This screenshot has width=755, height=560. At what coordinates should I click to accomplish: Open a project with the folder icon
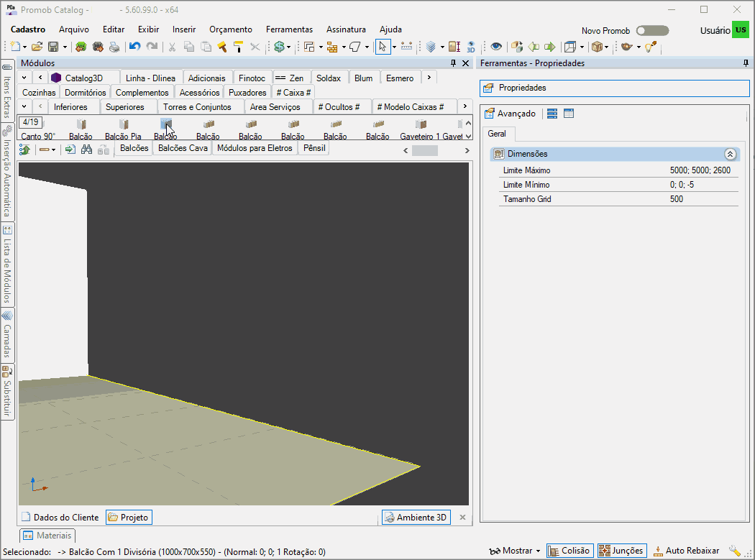tap(37, 47)
